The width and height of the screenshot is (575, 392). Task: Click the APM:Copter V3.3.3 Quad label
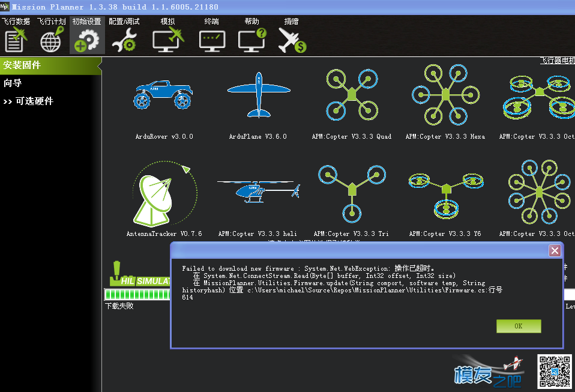[x=352, y=136]
